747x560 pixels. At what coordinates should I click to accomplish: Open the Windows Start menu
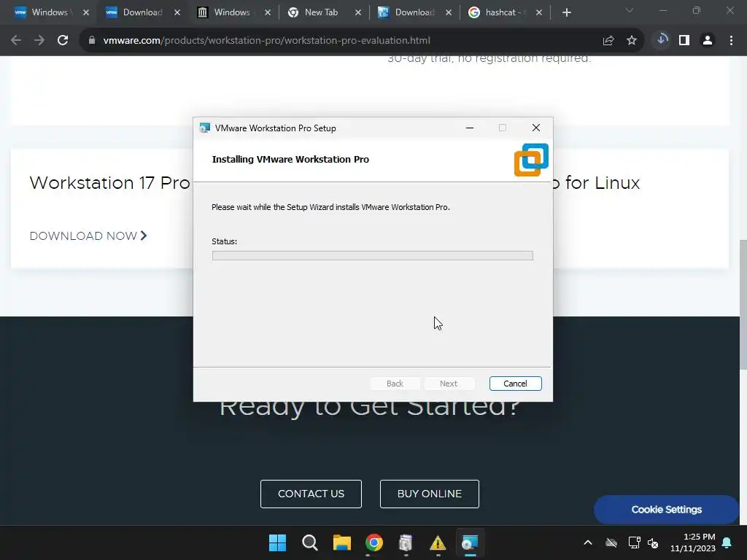pyautogui.click(x=277, y=542)
